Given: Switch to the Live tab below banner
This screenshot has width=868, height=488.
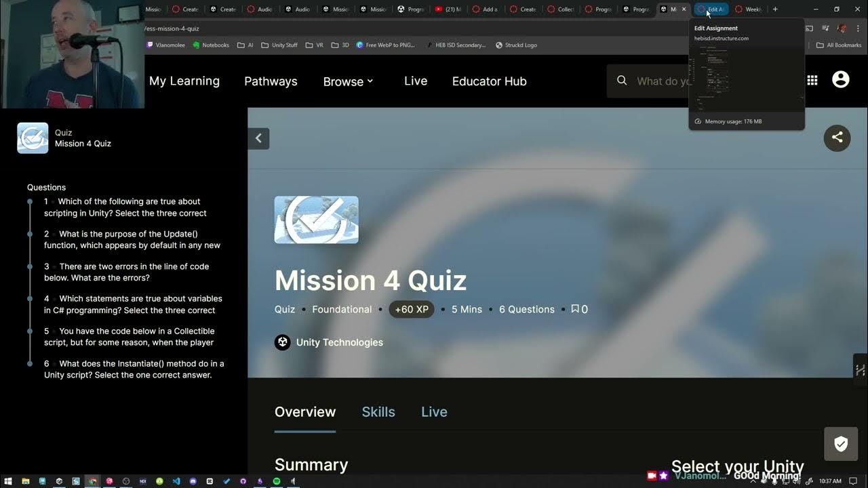Looking at the screenshot, I should [x=434, y=412].
